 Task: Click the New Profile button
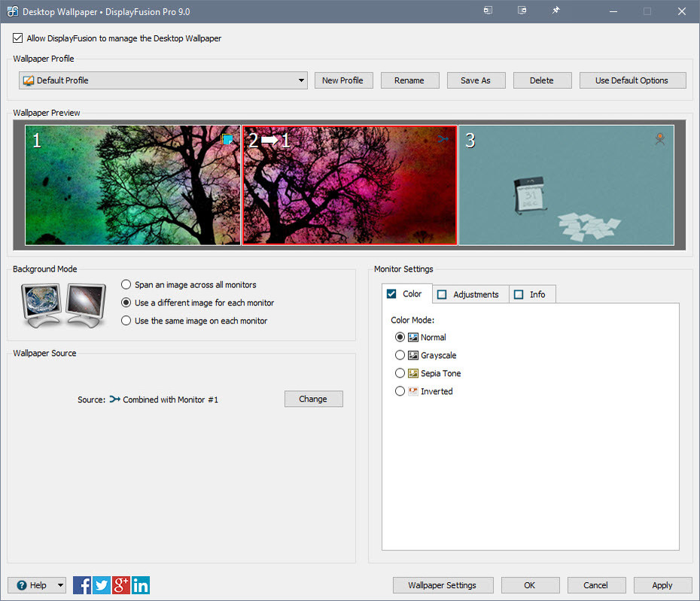pos(343,80)
